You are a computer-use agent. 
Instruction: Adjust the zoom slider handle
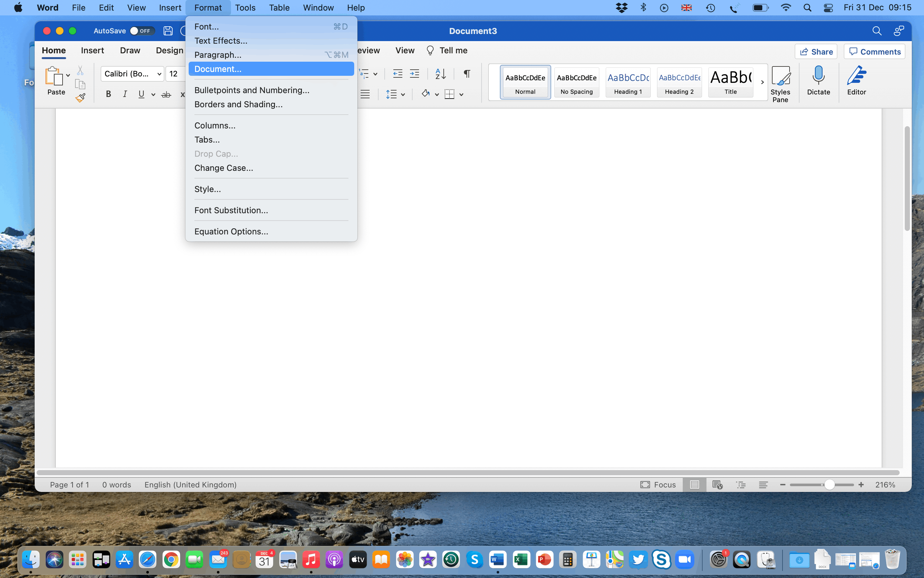pyautogui.click(x=829, y=485)
